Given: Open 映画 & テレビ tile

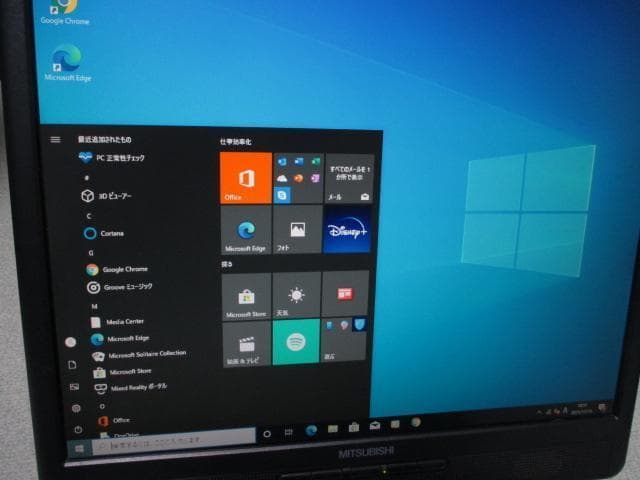Looking at the screenshot, I should [247, 344].
